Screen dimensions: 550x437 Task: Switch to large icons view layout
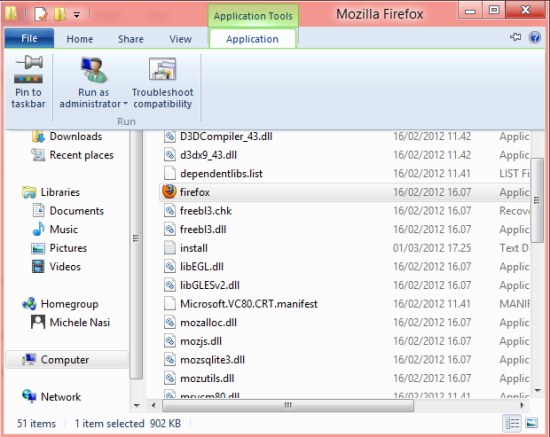click(x=531, y=423)
